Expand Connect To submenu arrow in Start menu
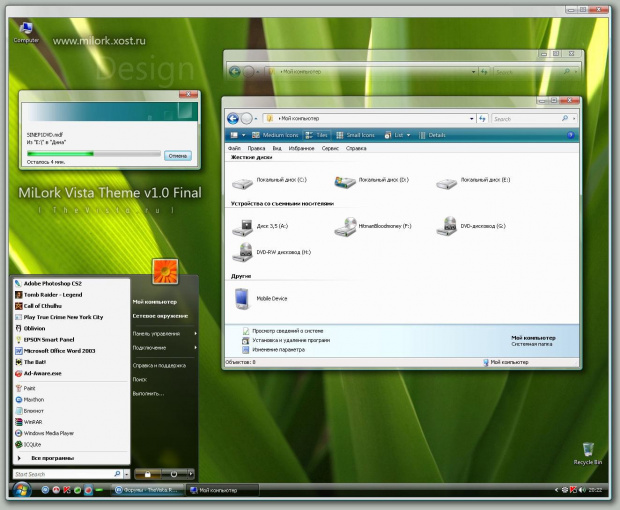Image resolution: width=620 pixels, height=510 pixels. click(195, 348)
